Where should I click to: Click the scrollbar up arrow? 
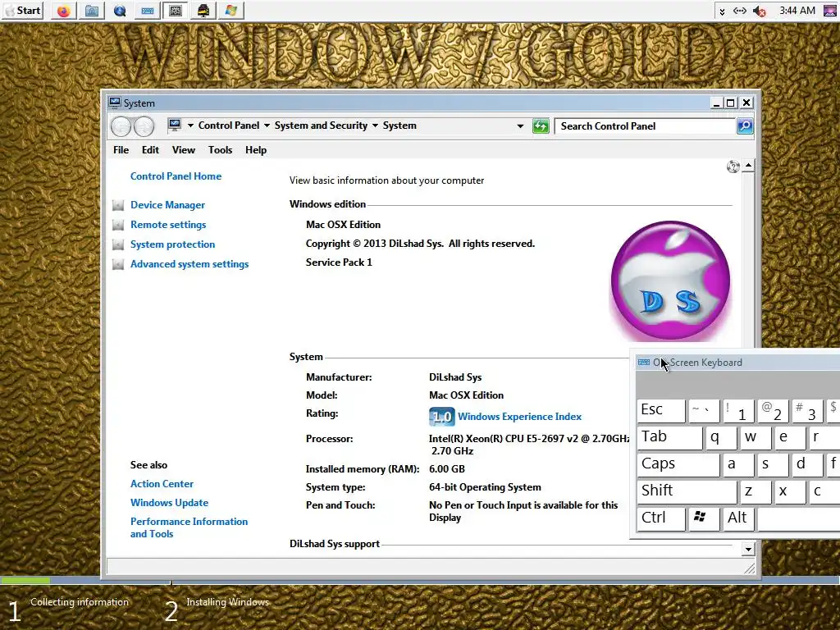[x=748, y=166]
